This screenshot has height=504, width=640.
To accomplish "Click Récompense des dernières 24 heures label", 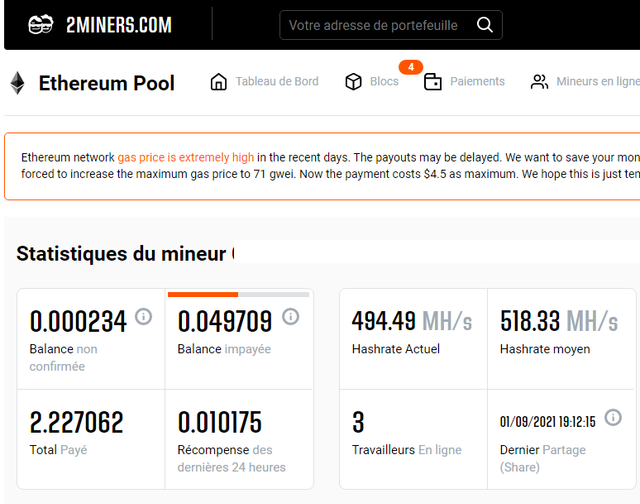I will (x=231, y=458).
